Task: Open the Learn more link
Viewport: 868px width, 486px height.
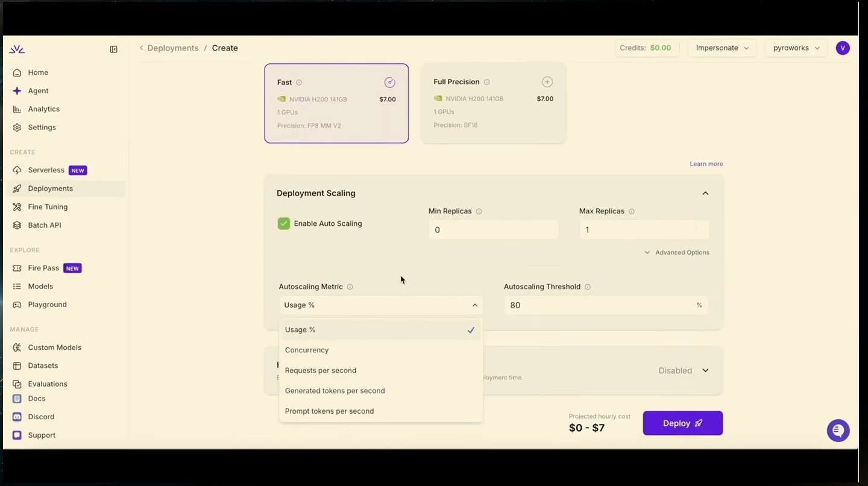Action: coord(706,164)
